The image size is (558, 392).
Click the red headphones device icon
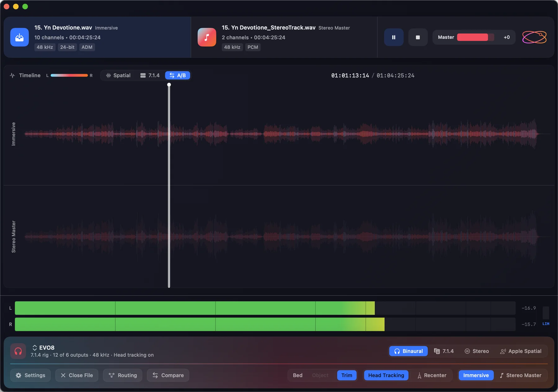coord(18,351)
